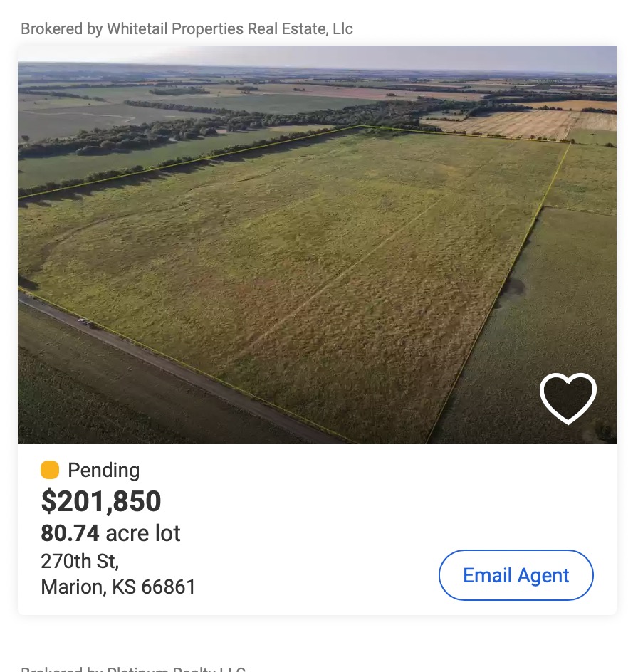Save listing with the heart icon
The image size is (638, 672).
(568, 398)
